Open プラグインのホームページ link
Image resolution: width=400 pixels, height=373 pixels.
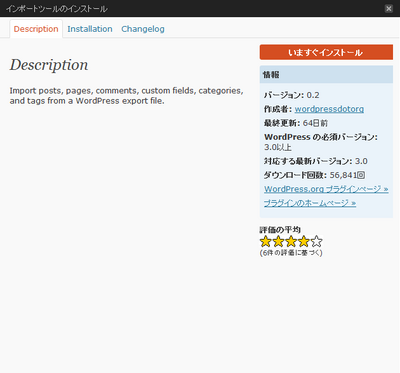[x=310, y=203]
